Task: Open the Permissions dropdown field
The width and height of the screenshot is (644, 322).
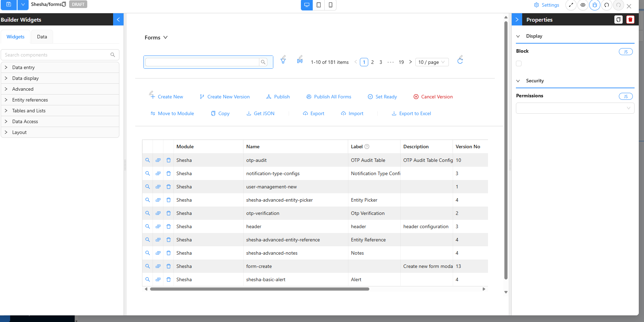Action: [x=575, y=108]
